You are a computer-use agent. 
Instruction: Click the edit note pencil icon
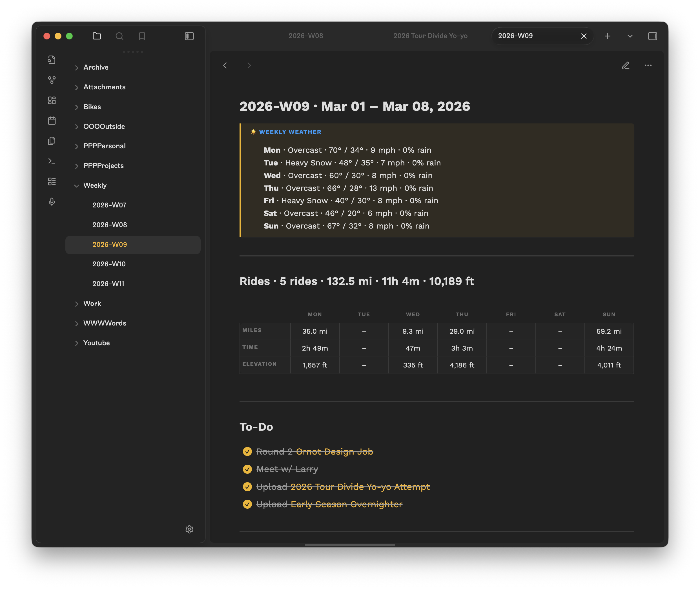[x=625, y=65]
